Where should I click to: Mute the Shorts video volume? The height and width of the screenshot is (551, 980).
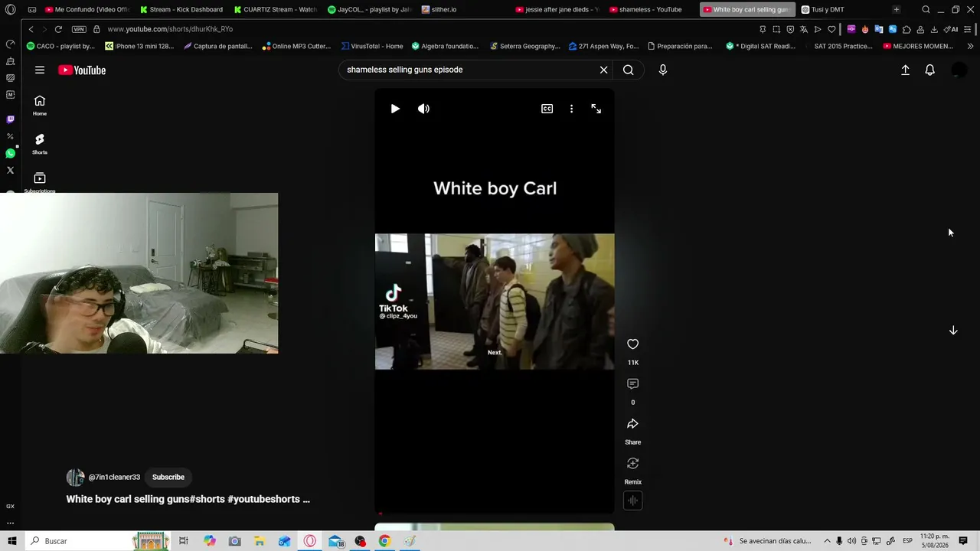tap(423, 109)
